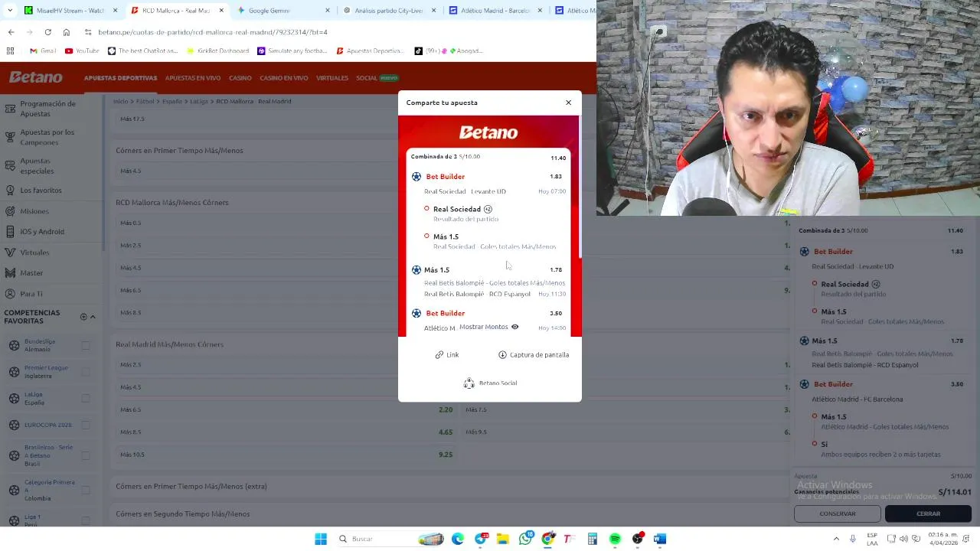Click the Link share icon

coord(439,355)
